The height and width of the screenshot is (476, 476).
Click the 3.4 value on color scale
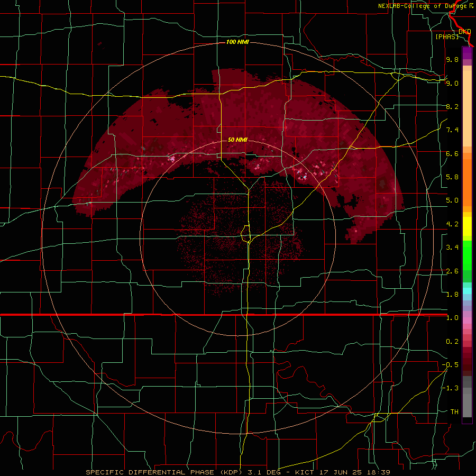click(x=452, y=248)
